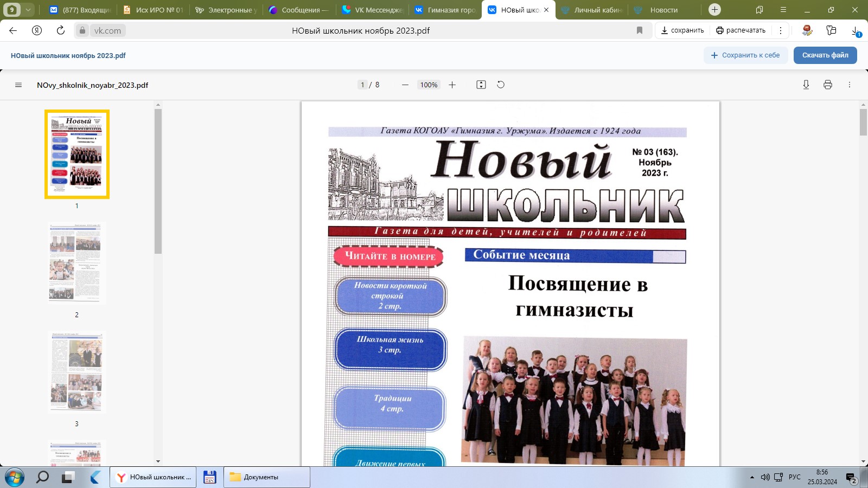Select page 2 thumbnail in sidebar
The image size is (868, 488).
click(x=77, y=264)
